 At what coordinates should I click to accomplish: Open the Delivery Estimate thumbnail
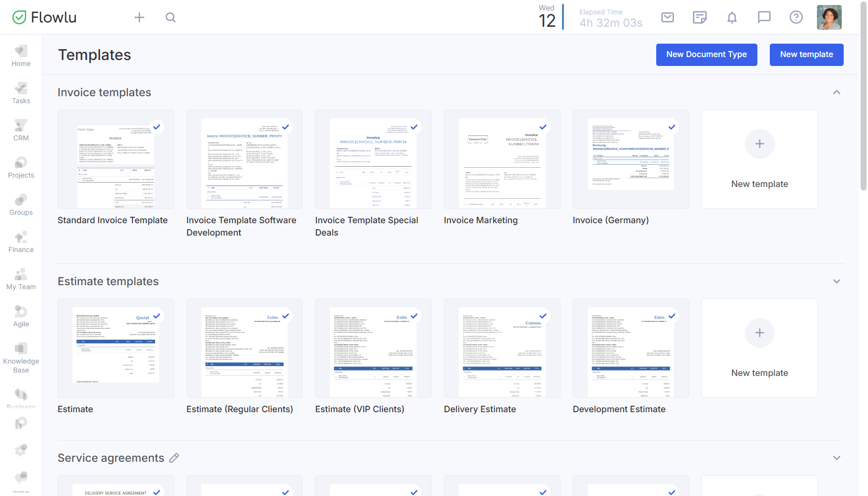tap(502, 348)
